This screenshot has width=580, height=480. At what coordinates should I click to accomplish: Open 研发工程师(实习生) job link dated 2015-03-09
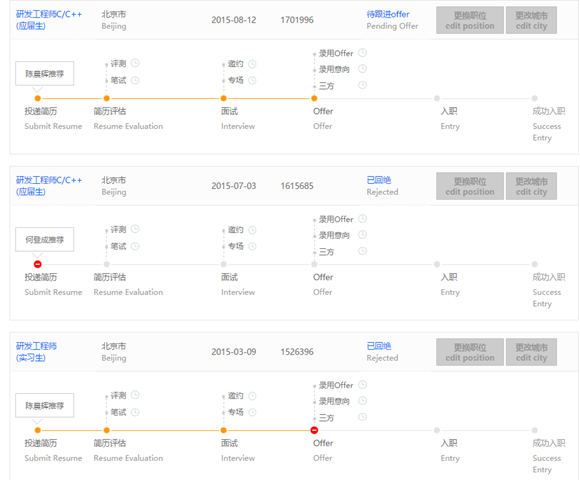click(x=36, y=352)
